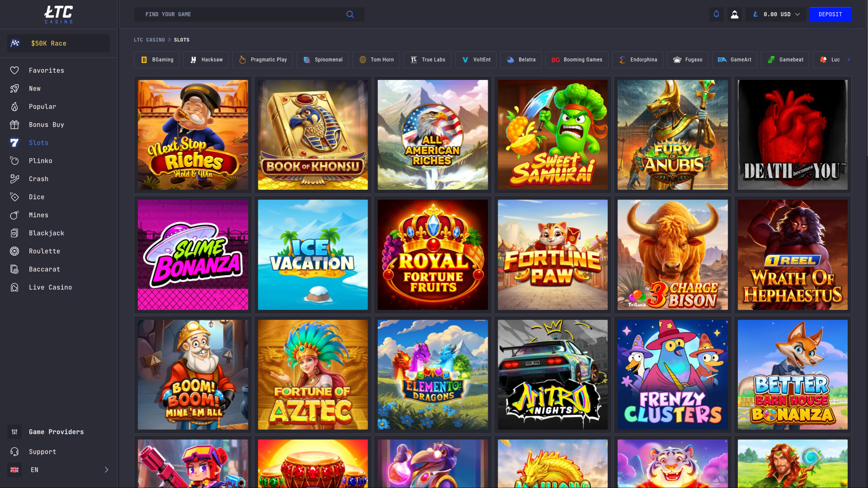Open the notifications bell icon
This screenshot has height=488, width=868.
(717, 14)
